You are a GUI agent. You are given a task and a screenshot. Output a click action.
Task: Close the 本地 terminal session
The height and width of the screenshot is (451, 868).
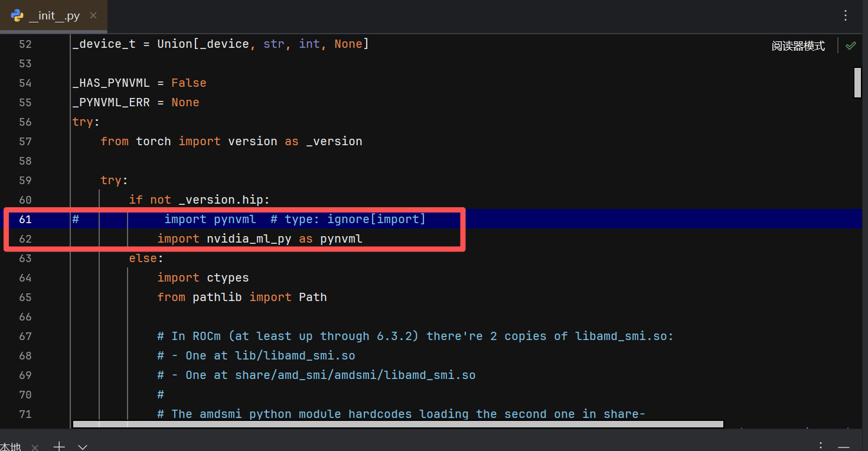click(x=34, y=447)
